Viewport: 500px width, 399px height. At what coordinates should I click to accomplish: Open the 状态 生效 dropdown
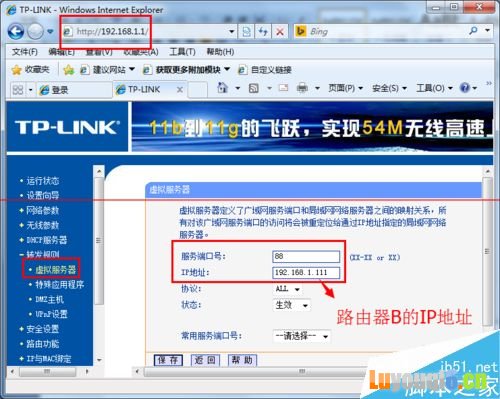[x=292, y=305]
